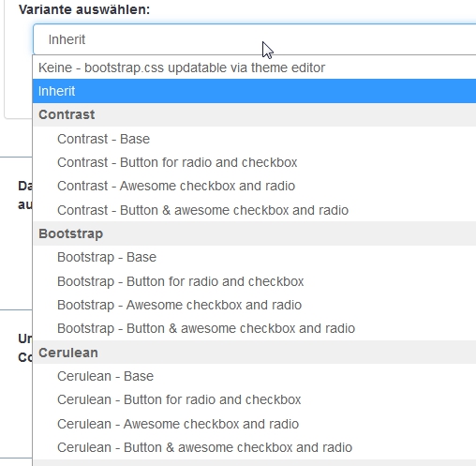The height and width of the screenshot is (466, 476).
Task: Pick Bootstrap - Button for radio and checkbox
Action: [x=255, y=281]
